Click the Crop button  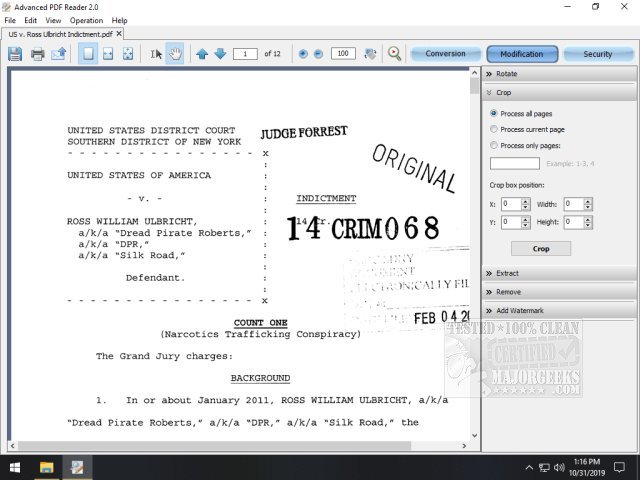(541, 249)
